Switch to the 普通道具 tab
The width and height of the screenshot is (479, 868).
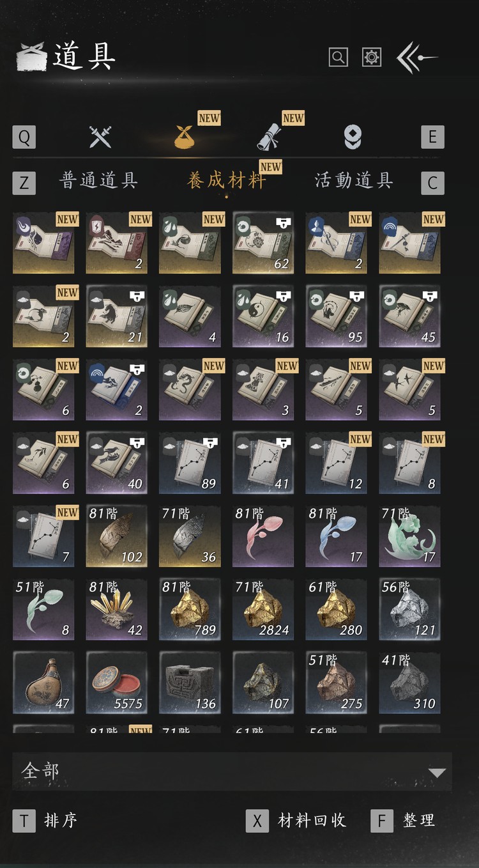coord(99,181)
